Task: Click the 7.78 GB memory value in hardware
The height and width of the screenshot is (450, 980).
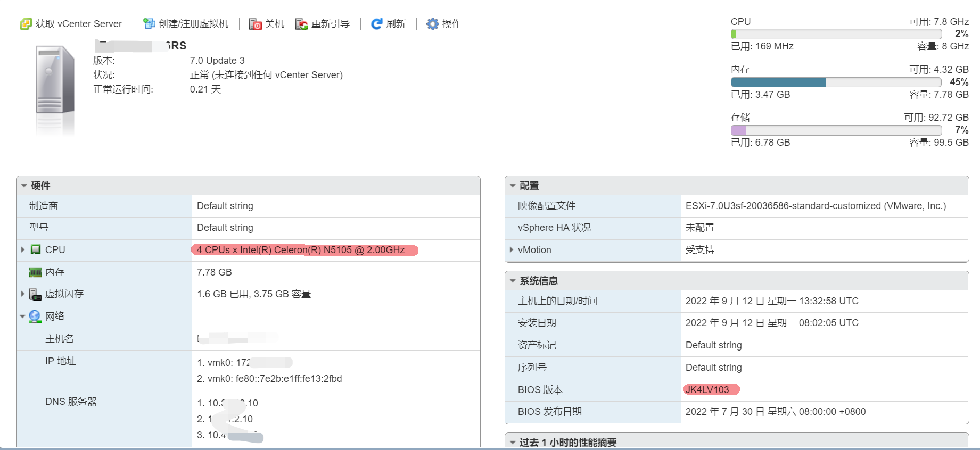Action: click(x=215, y=272)
